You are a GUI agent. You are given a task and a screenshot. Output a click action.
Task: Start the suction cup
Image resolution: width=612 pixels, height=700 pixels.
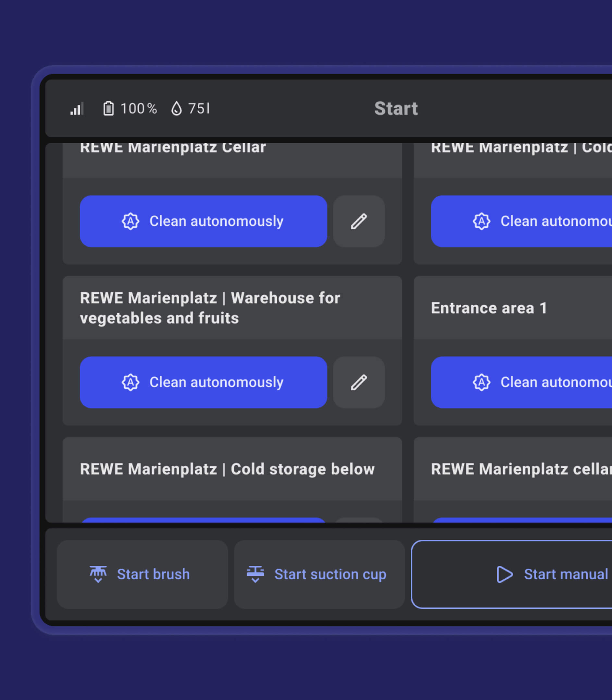tap(319, 574)
